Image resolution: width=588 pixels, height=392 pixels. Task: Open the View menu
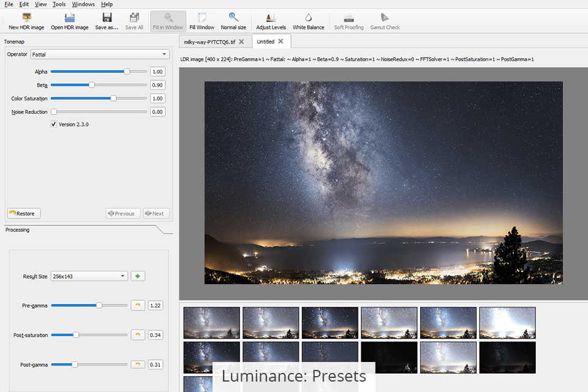click(40, 4)
